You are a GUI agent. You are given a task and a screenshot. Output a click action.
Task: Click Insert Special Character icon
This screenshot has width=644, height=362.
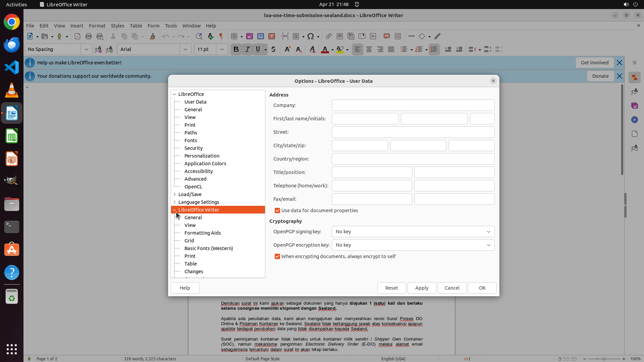pos(311,36)
